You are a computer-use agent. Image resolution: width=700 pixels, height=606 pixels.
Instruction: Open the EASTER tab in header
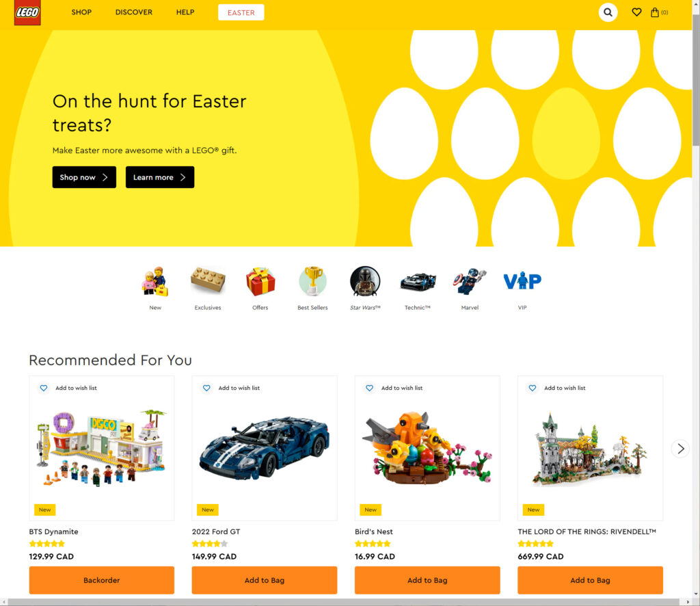coord(241,12)
